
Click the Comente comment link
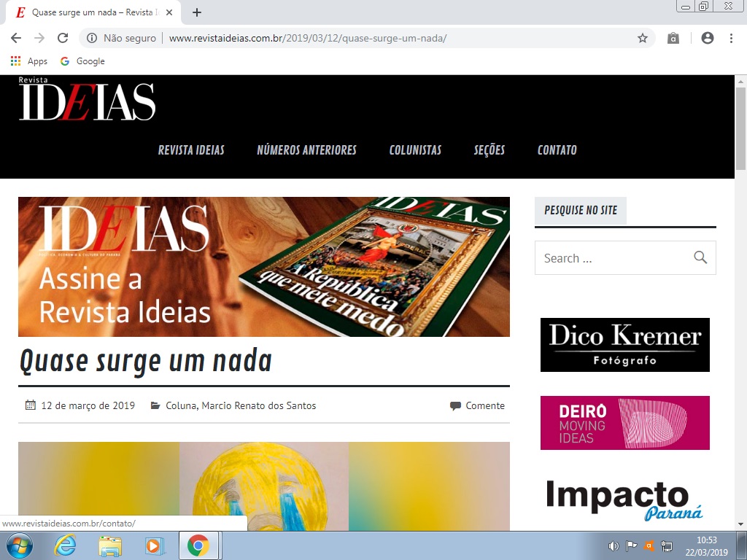(485, 405)
